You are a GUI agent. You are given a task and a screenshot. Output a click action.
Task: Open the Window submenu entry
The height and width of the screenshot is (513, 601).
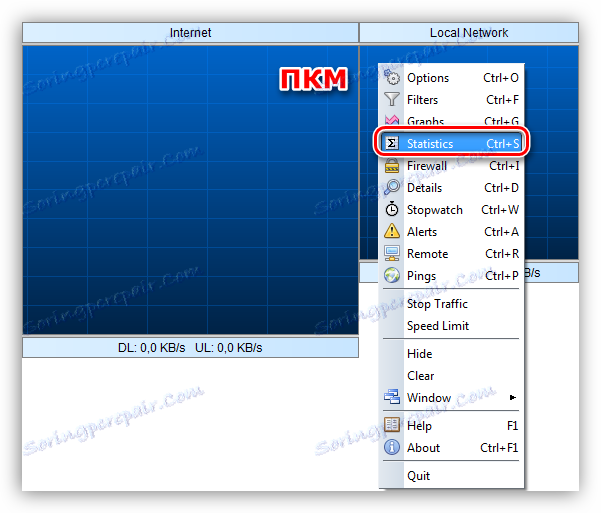[451, 398]
